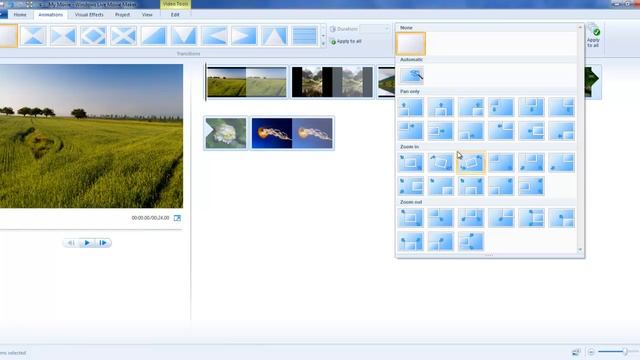640x360 pixels.
Task: Apply pan left along middle effect
Action: point(531,131)
